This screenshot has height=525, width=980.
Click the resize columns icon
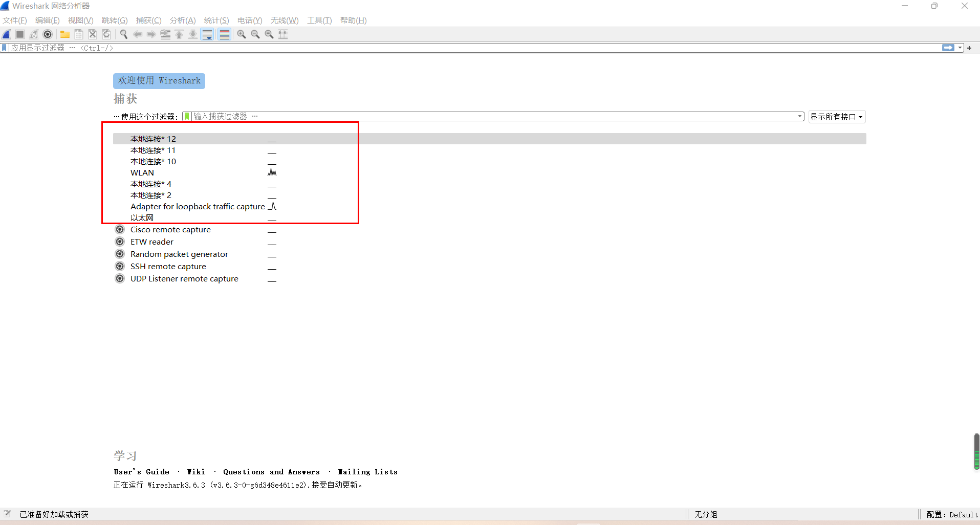[283, 34]
